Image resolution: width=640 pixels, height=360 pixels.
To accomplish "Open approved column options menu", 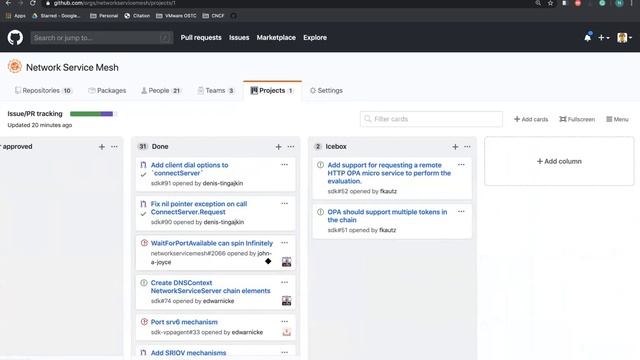I will coord(114,147).
